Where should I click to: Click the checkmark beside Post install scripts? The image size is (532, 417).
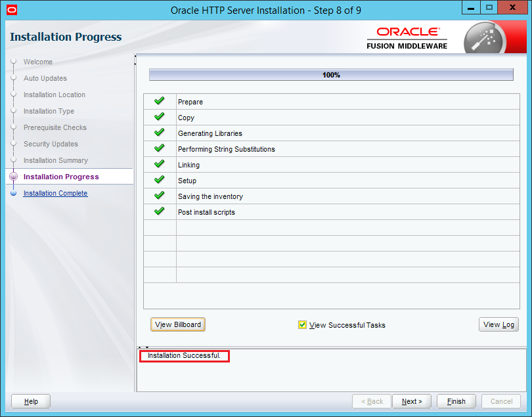coord(159,211)
